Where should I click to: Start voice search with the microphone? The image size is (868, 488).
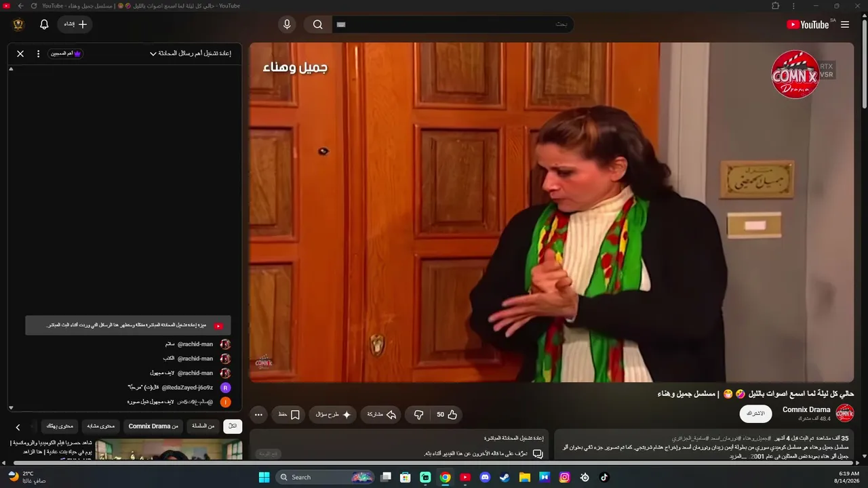tap(287, 24)
